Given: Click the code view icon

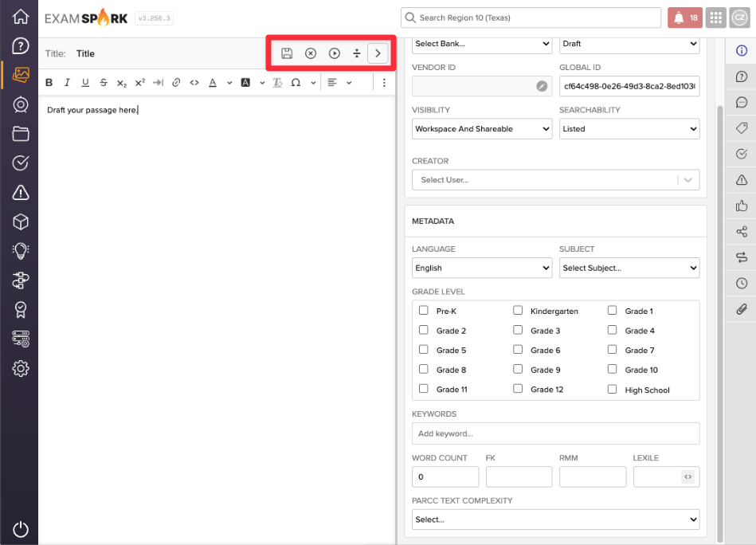Looking at the screenshot, I should pyautogui.click(x=194, y=83).
